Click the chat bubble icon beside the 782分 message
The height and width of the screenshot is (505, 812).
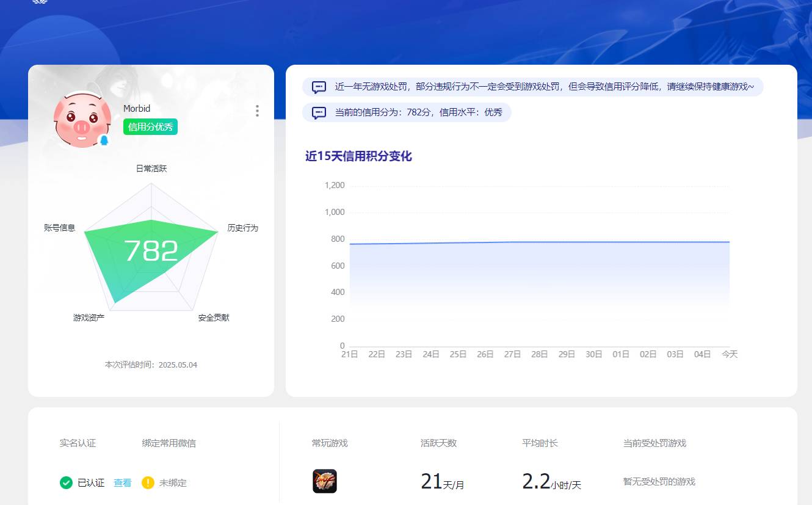[x=318, y=112]
